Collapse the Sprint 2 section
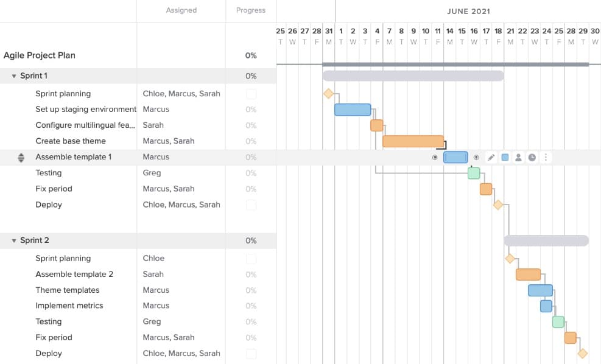 click(x=13, y=240)
